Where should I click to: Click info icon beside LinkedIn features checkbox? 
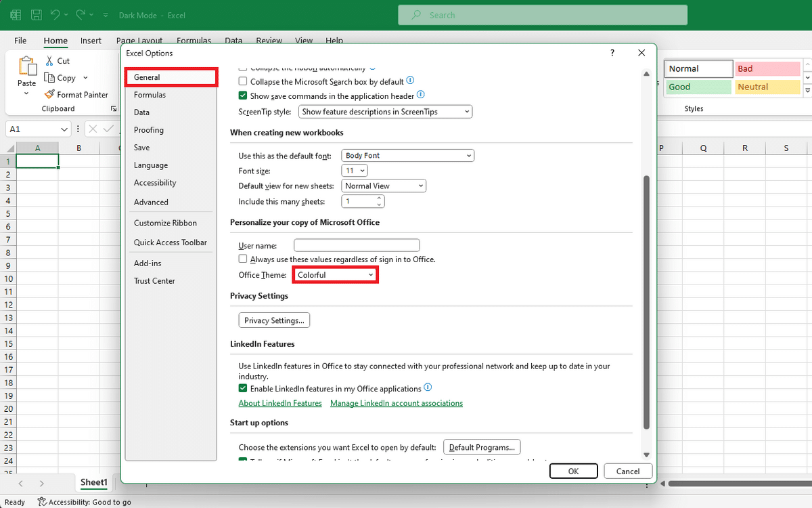pos(428,388)
